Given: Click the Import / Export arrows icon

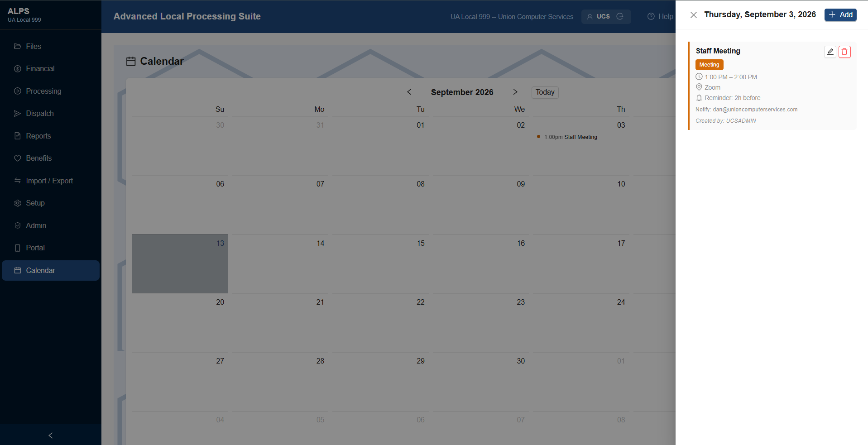Looking at the screenshot, I should point(18,181).
